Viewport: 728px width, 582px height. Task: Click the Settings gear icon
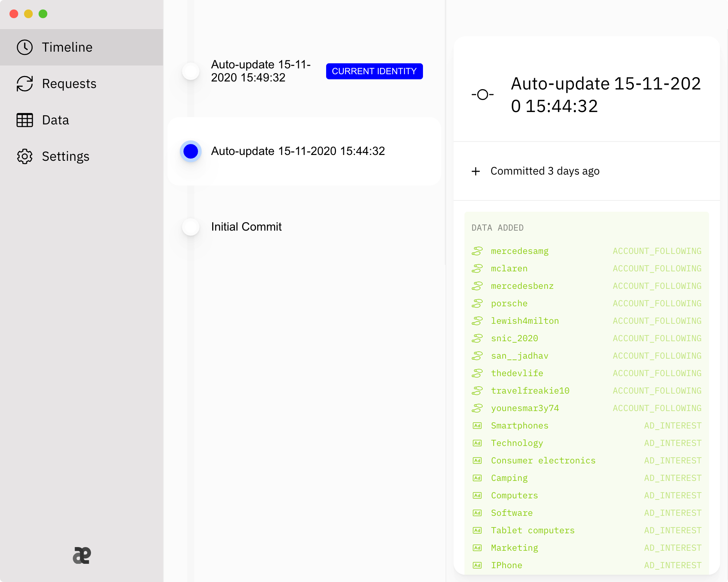(25, 156)
